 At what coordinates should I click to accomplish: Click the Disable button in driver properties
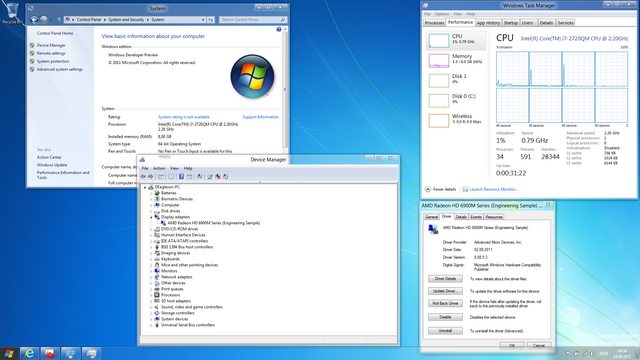[x=445, y=317]
